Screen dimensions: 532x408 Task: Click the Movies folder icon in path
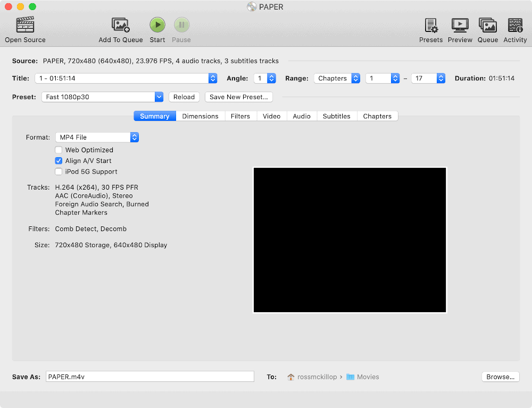[350, 377]
